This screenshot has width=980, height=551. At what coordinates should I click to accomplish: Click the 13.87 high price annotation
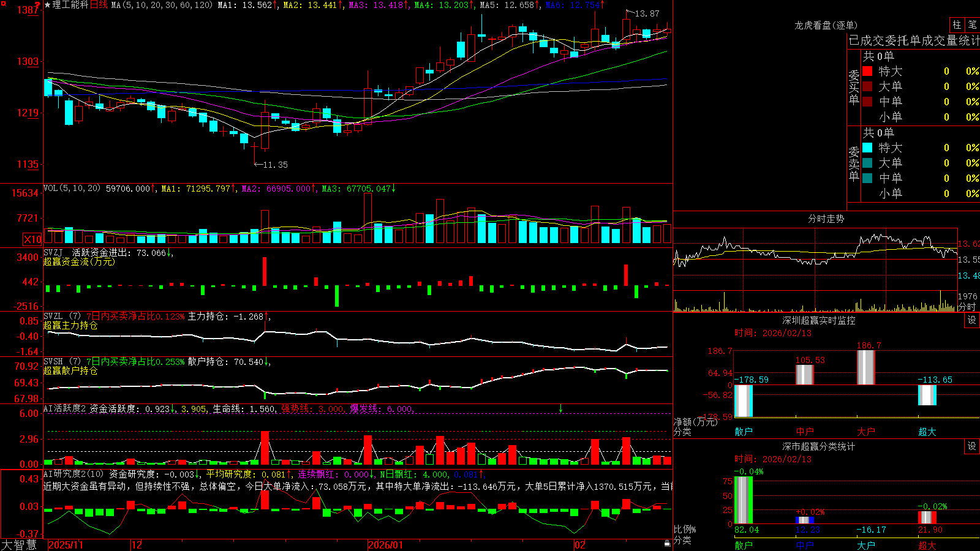coord(647,13)
